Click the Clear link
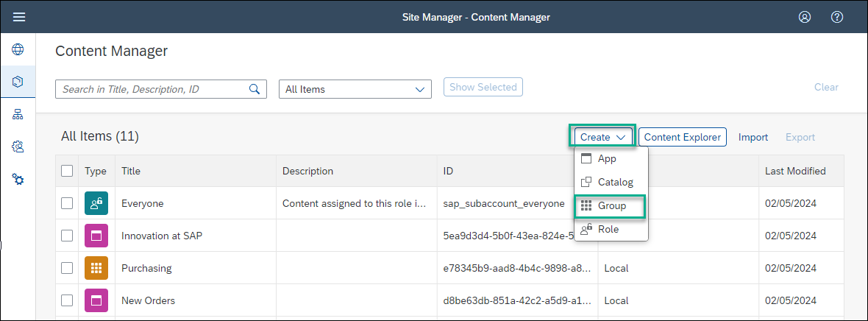 pos(826,87)
